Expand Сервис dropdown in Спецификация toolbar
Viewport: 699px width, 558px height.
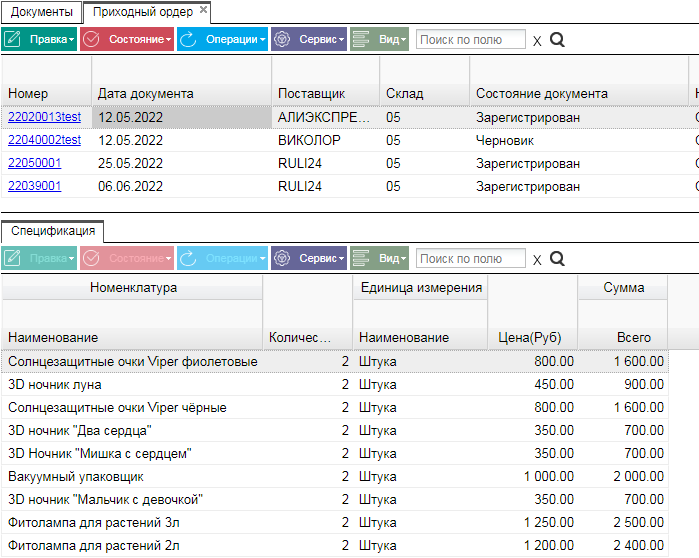pos(309,258)
